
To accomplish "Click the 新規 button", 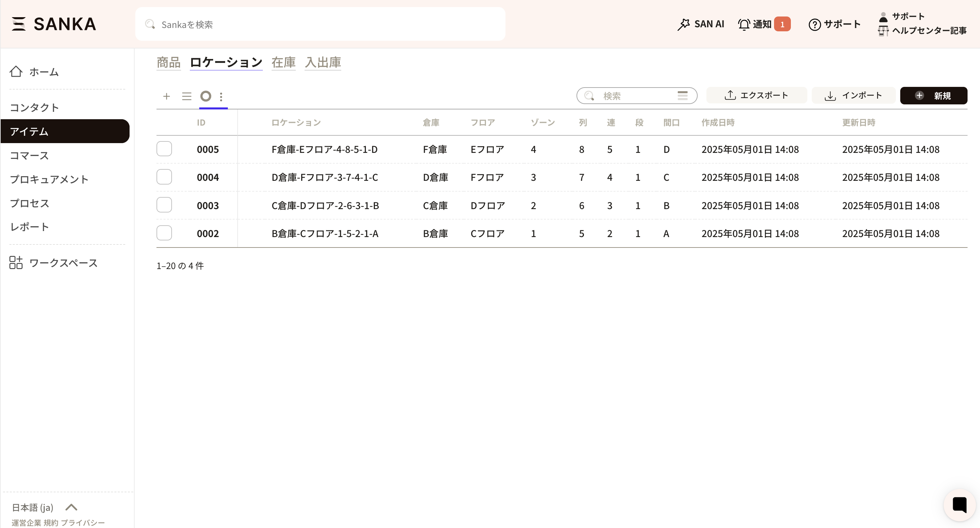I will coord(933,96).
